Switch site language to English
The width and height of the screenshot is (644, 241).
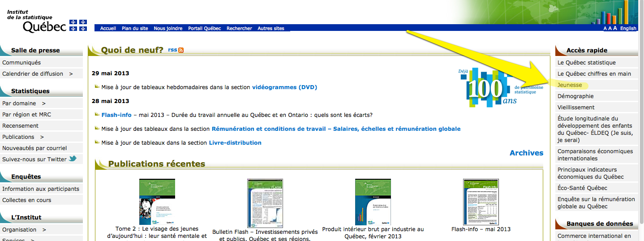tap(628, 29)
